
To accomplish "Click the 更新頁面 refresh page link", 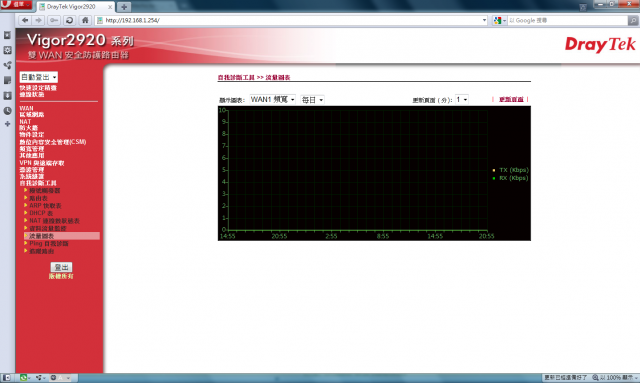I will (x=511, y=100).
